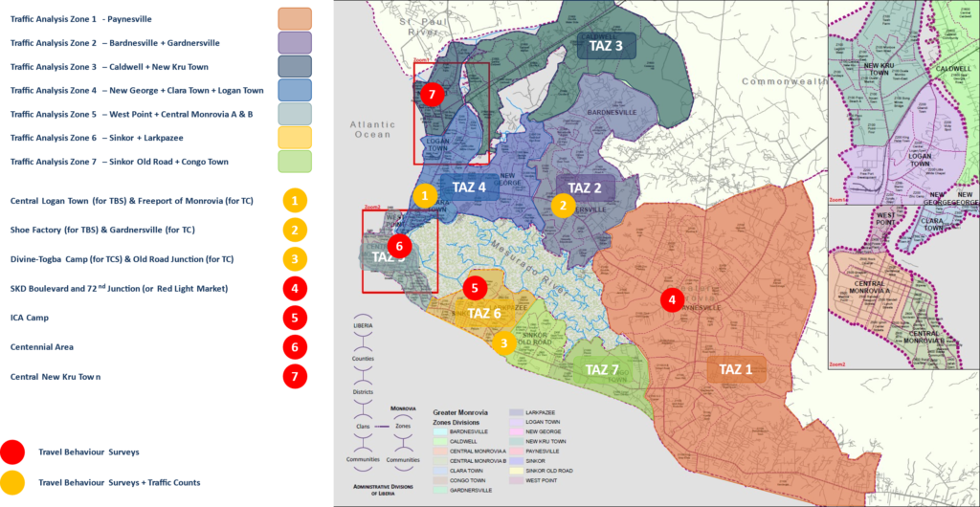Click map marker 6 inside the Zoom2 box

[399, 246]
